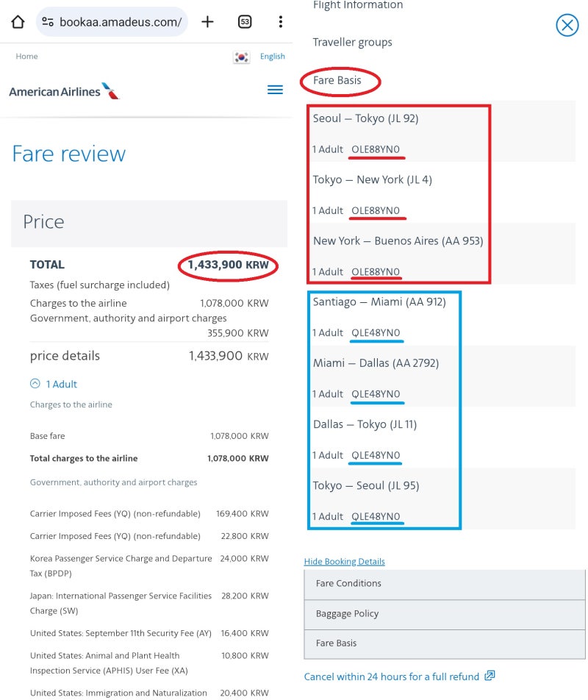
Task: Expand the bottom Fare Basis section
Action: 445,643
